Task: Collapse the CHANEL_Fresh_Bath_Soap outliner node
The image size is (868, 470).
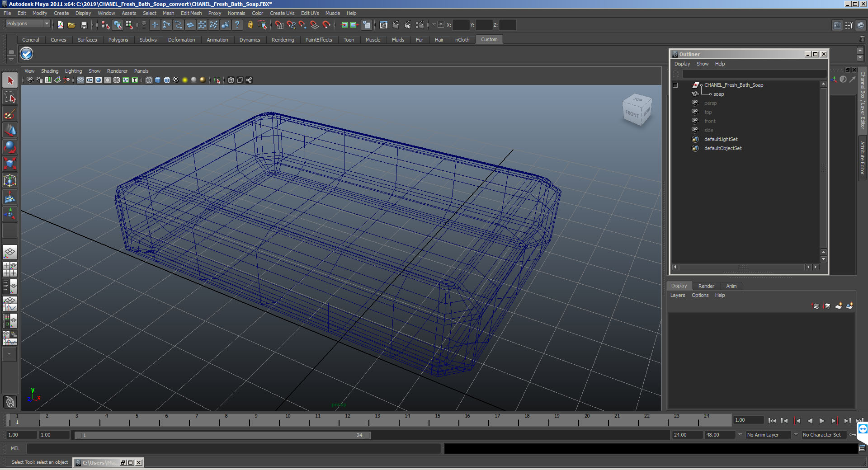Action: [675, 85]
